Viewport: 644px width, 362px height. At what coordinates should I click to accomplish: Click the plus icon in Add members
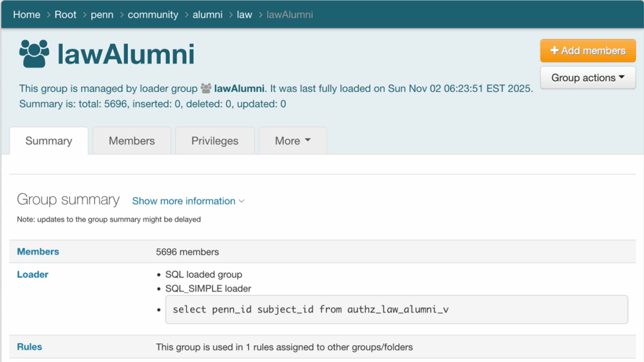pyautogui.click(x=555, y=50)
